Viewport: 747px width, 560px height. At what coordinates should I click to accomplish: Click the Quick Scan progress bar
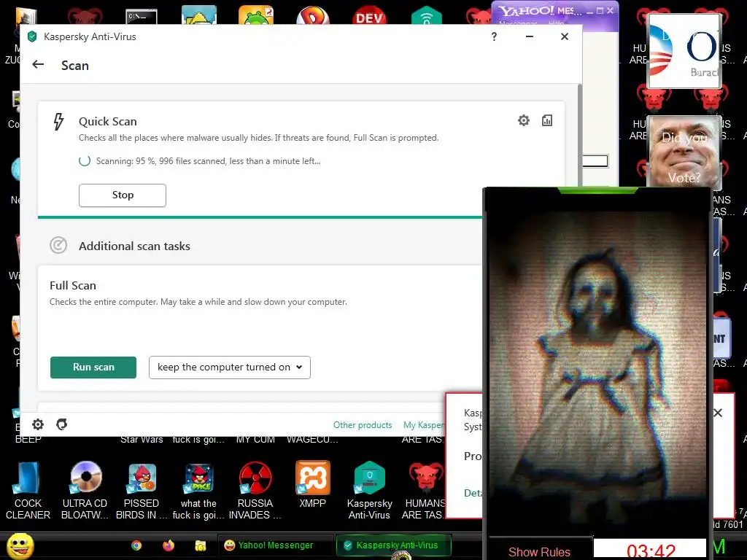point(260,217)
